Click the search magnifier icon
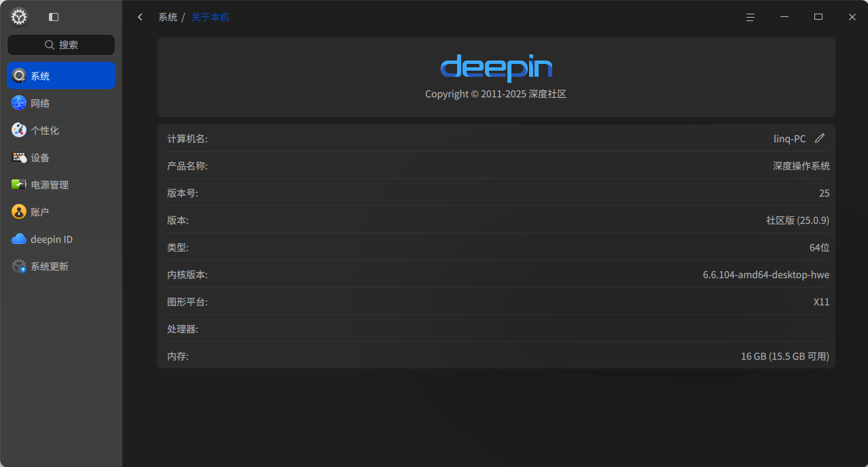868x467 pixels. click(50, 45)
